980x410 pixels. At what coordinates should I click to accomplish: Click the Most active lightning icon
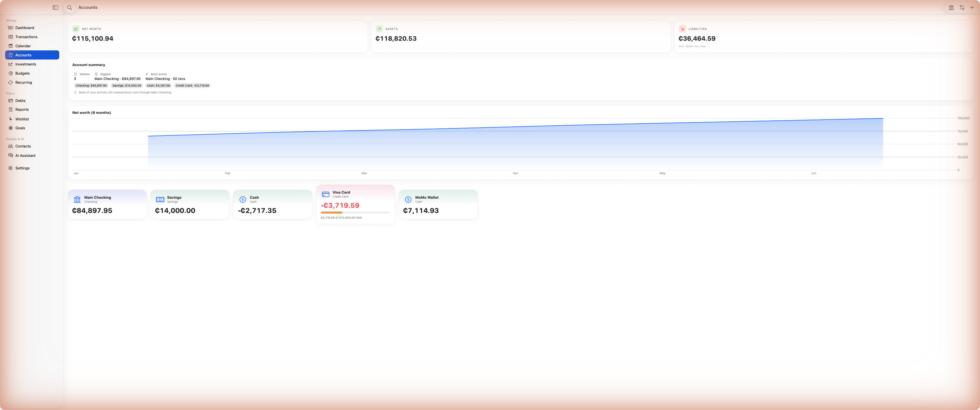click(x=147, y=74)
